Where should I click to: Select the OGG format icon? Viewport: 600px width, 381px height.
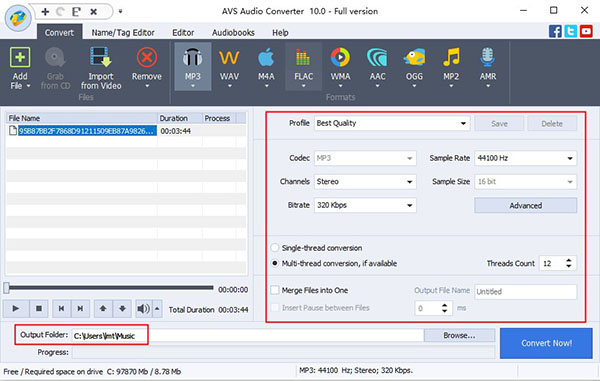coord(414,58)
